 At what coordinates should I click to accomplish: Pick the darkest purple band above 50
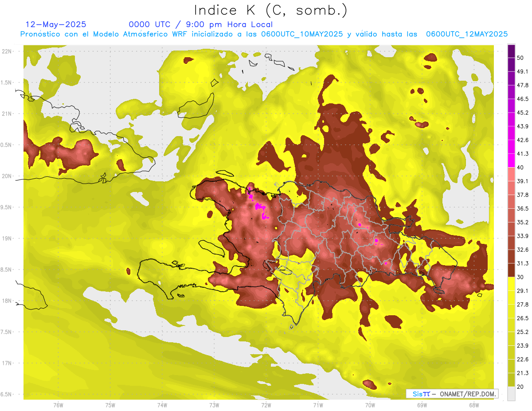tap(511, 51)
